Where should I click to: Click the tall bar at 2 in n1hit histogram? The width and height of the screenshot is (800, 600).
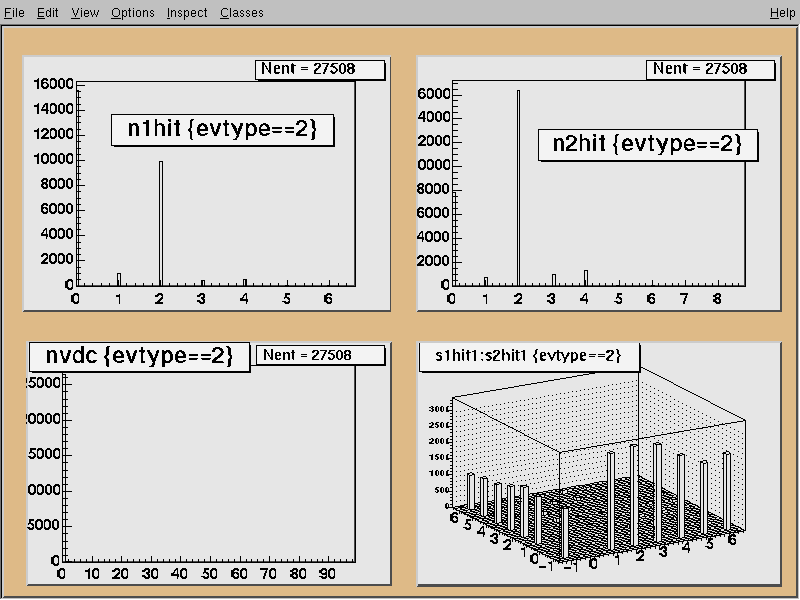point(161,223)
